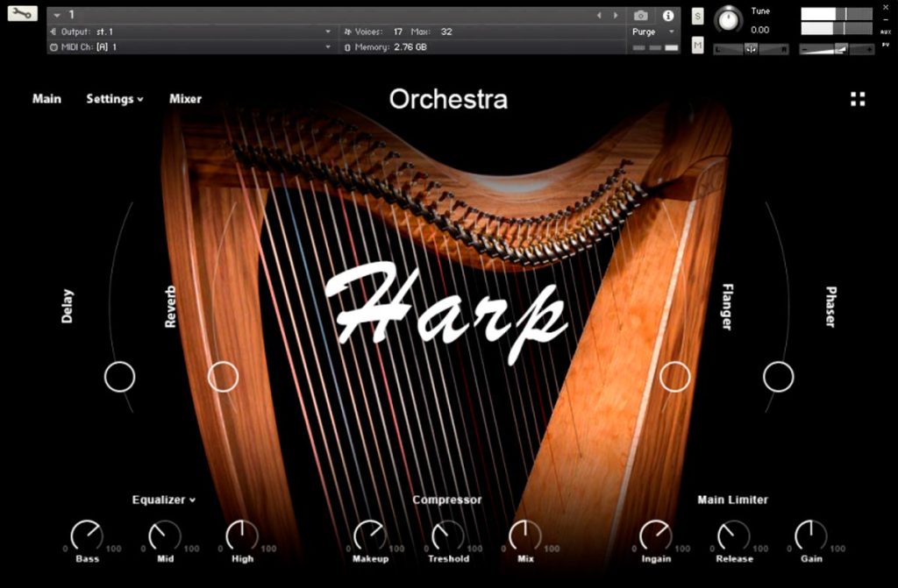Open the wrench instrument edit icon
898x588 pixels.
click(x=22, y=13)
